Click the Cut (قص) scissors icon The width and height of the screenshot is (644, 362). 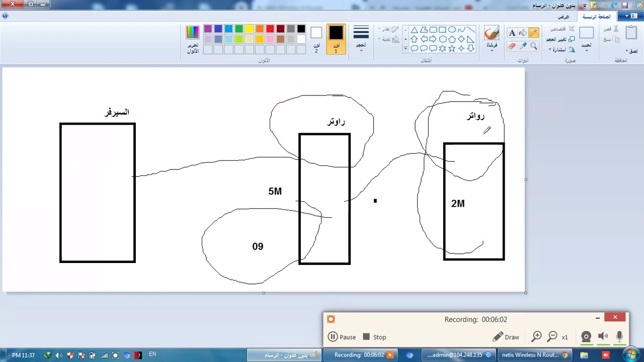coord(615,29)
